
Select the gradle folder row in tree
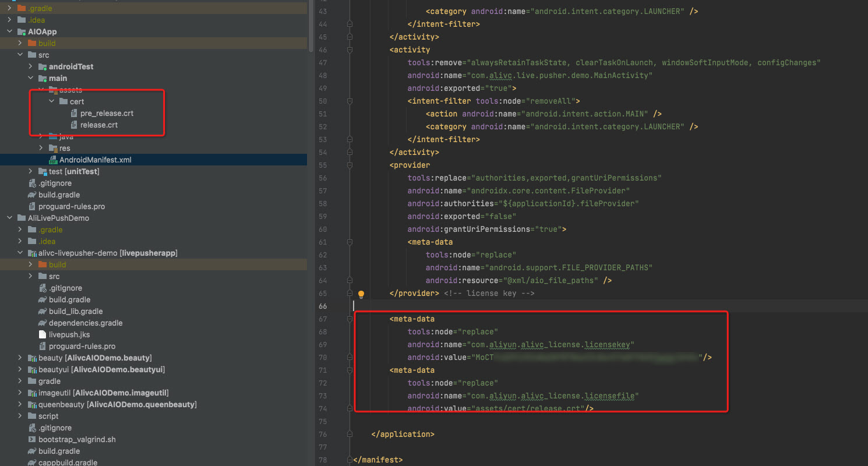(x=154, y=381)
